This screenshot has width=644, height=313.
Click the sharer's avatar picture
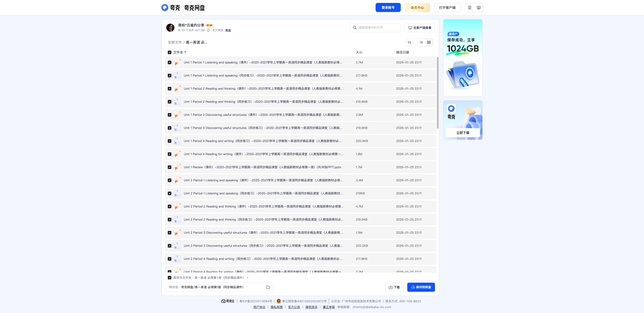(170, 28)
